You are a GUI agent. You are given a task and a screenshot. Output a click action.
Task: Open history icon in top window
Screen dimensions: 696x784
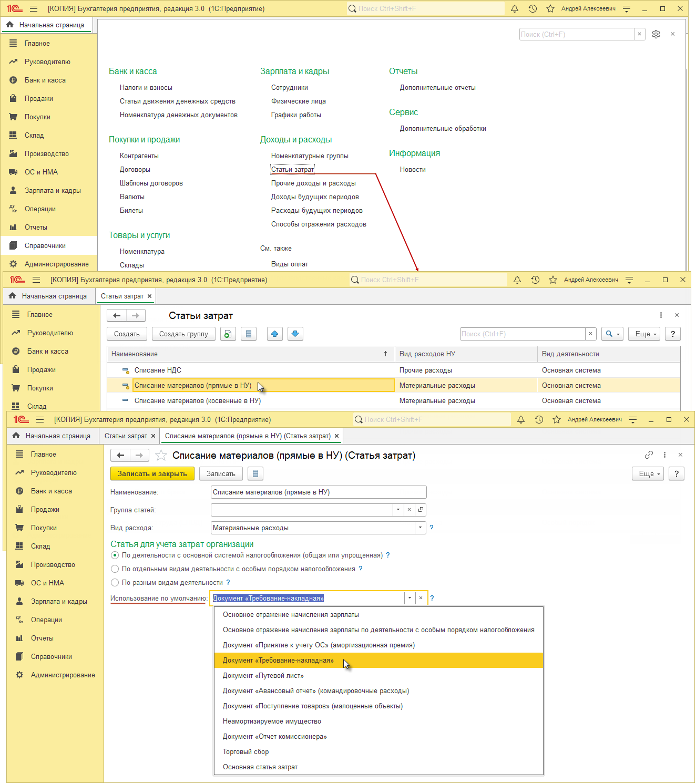click(533, 8)
